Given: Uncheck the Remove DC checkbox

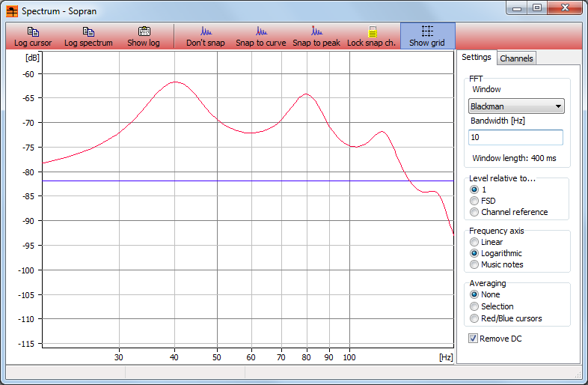Looking at the screenshot, I should click(x=473, y=339).
